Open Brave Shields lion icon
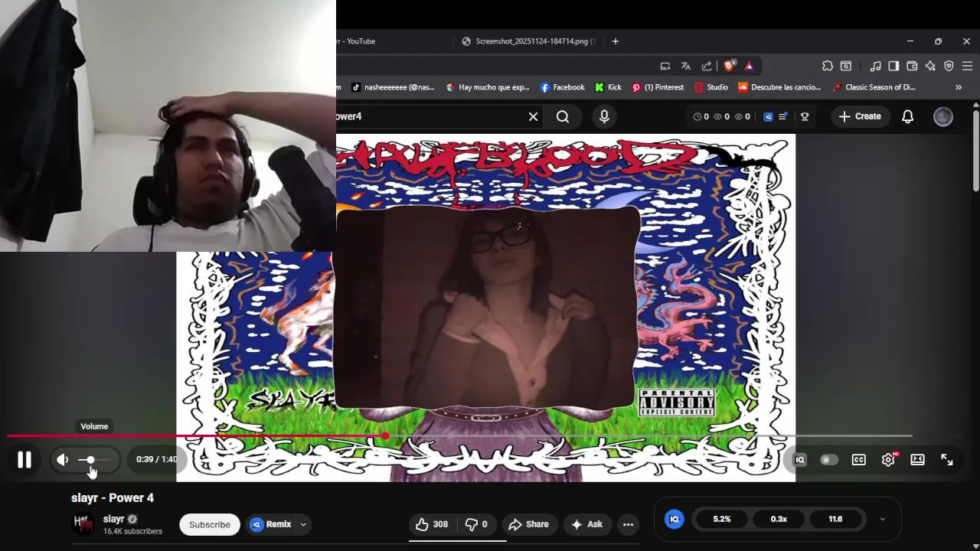The width and height of the screenshot is (980, 551). [x=730, y=65]
